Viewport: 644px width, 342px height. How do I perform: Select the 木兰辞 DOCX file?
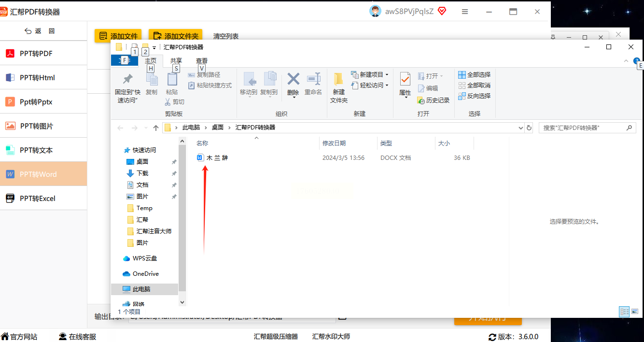point(212,158)
